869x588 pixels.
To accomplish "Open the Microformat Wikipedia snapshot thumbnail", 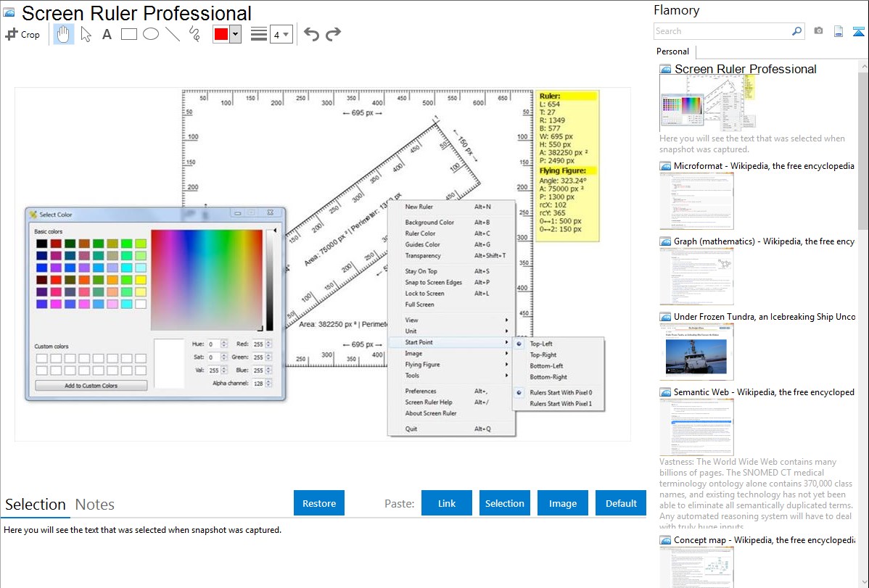I will click(x=696, y=201).
